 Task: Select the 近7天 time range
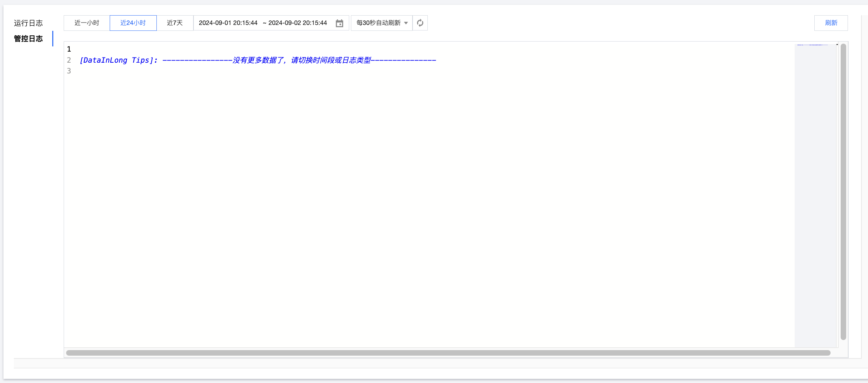pyautogui.click(x=175, y=23)
